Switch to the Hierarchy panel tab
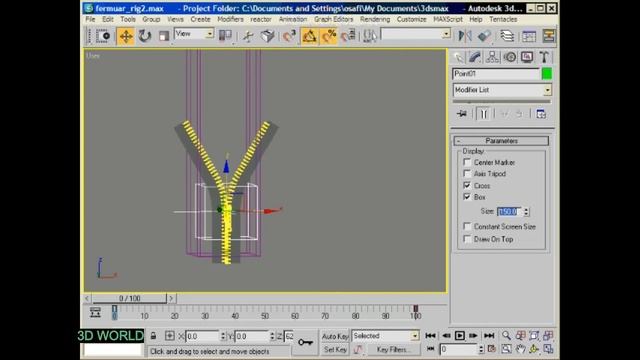The height and width of the screenshot is (360, 640). [x=492, y=57]
